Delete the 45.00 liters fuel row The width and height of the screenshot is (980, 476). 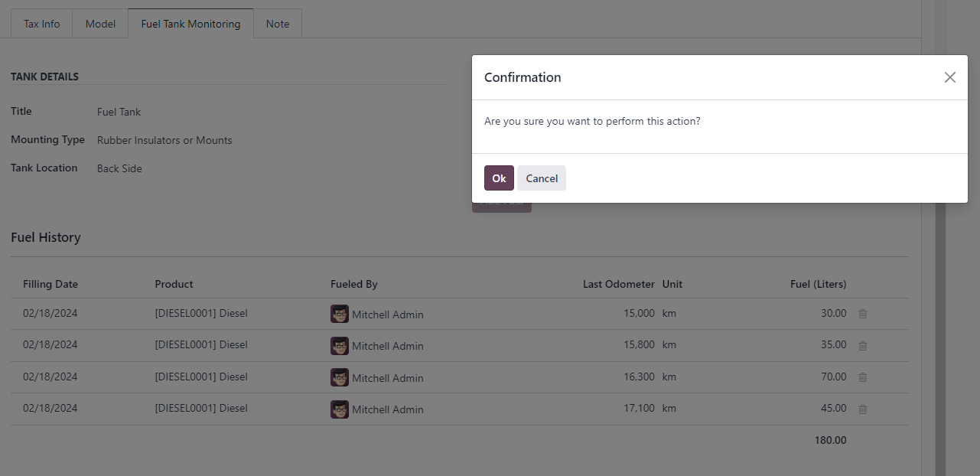pos(863,409)
